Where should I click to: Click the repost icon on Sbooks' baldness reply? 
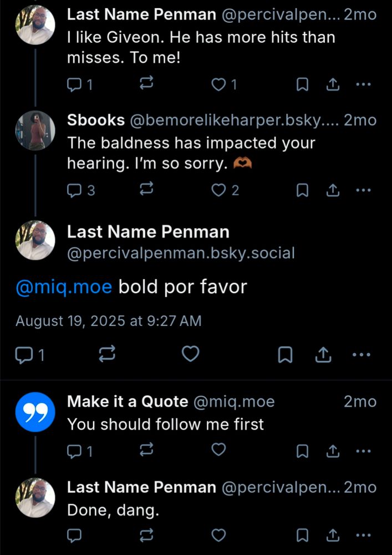click(x=146, y=189)
